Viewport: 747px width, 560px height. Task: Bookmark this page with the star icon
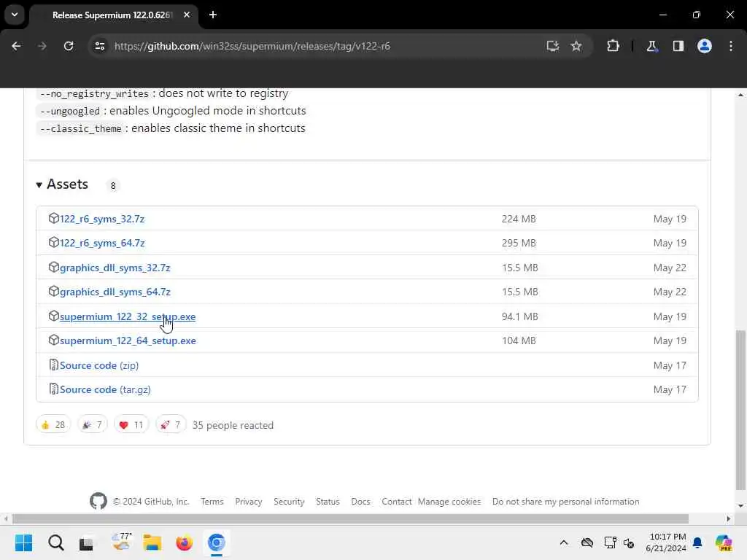(576, 46)
